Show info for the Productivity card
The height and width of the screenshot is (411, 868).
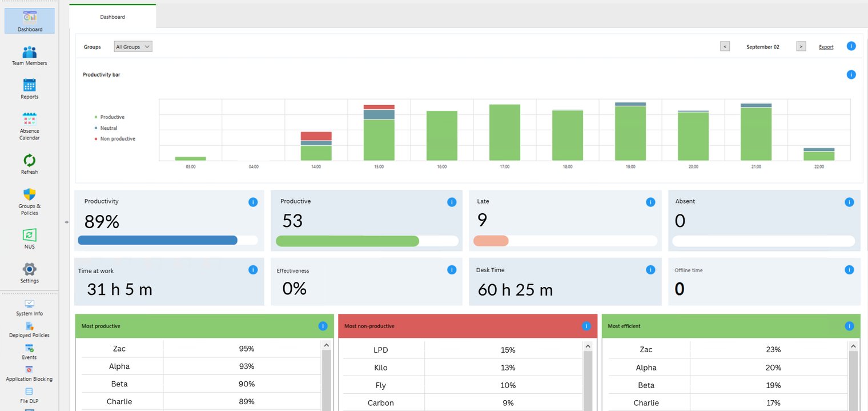point(253,202)
